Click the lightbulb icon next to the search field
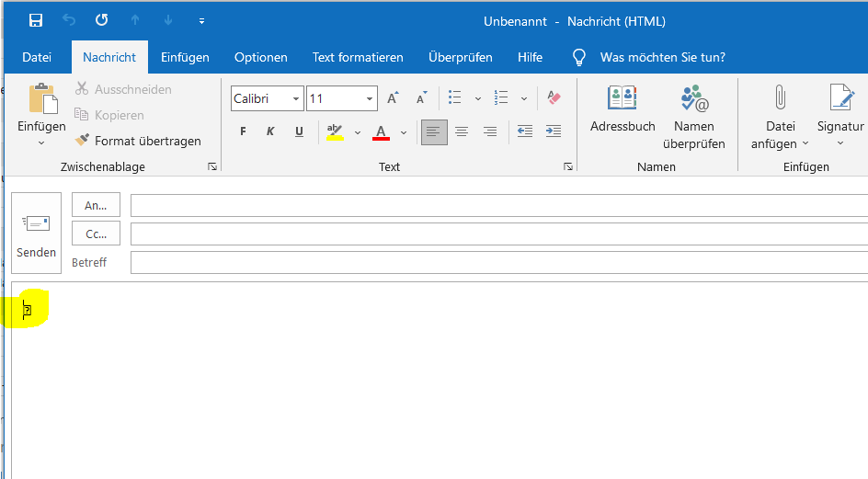Image resolution: width=868 pixels, height=479 pixels. 579,57
